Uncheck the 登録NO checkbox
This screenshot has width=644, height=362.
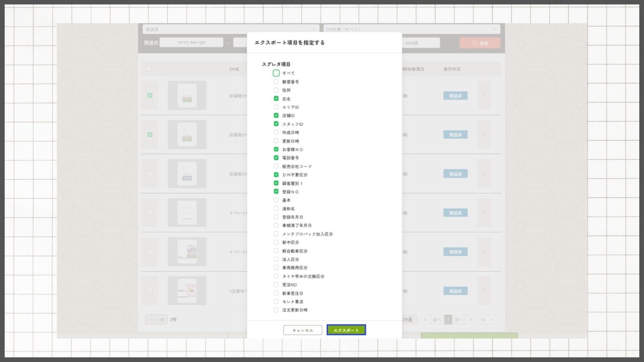click(276, 191)
